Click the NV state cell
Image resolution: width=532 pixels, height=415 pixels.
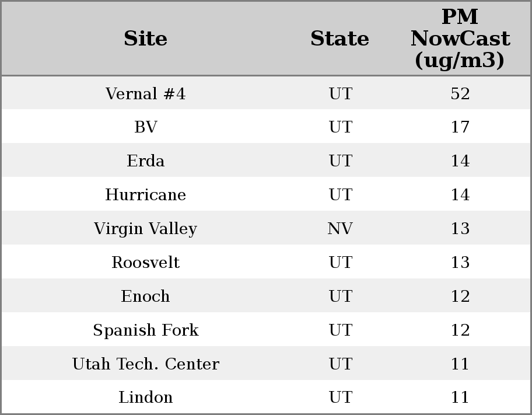[340, 229]
